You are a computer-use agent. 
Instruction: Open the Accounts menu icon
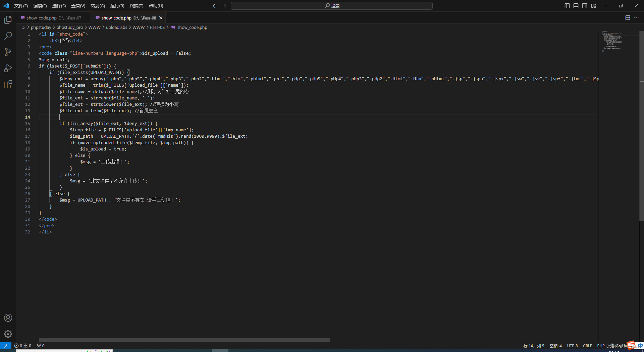(8, 318)
